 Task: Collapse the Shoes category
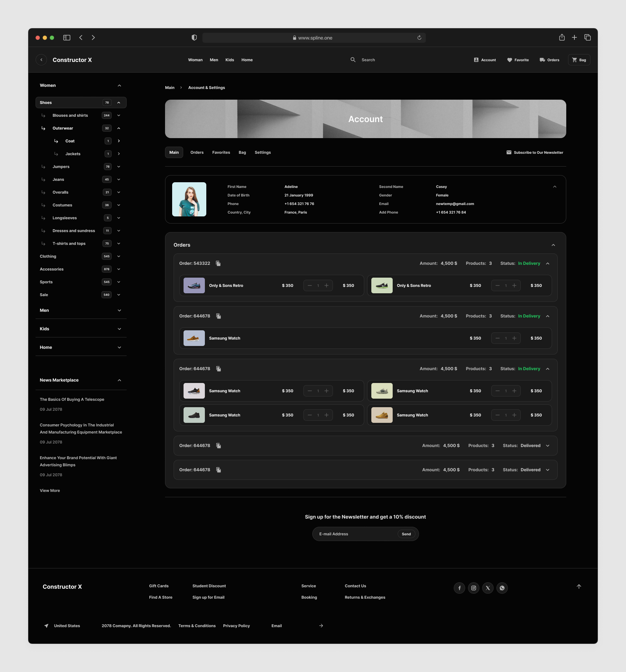coord(119,103)
